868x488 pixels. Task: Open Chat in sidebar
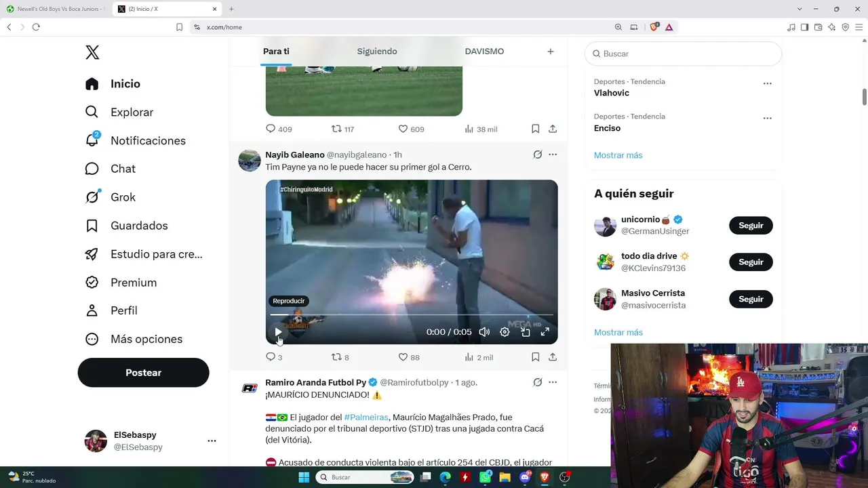pos(110,169)
